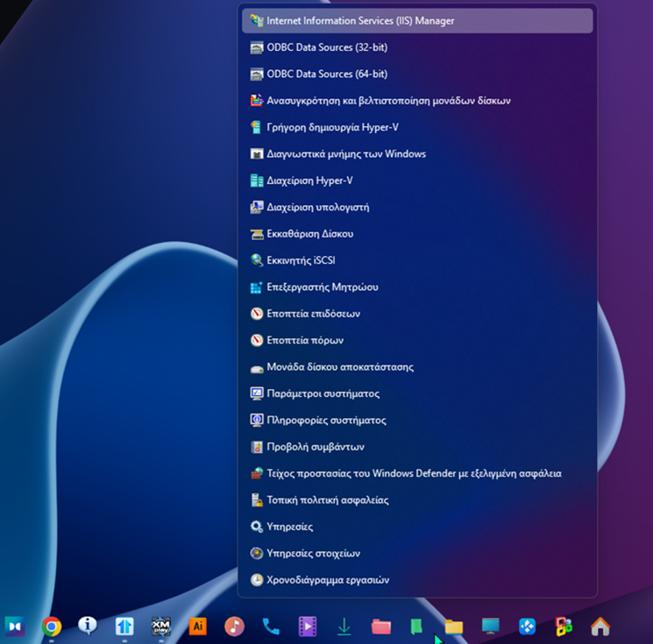Open Προβολή συμβάντων event viewer

tap(417, 447)
